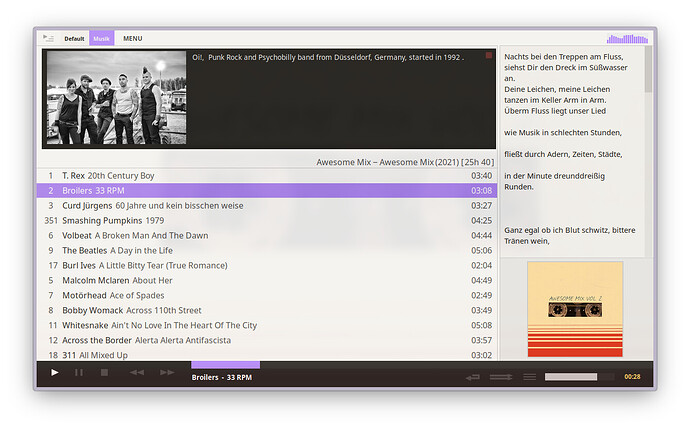Image resolution: width=690 pixels, height=429 pixels.
Task: Open the three-line list icon in bottom bar
Action: pos(529,377)
